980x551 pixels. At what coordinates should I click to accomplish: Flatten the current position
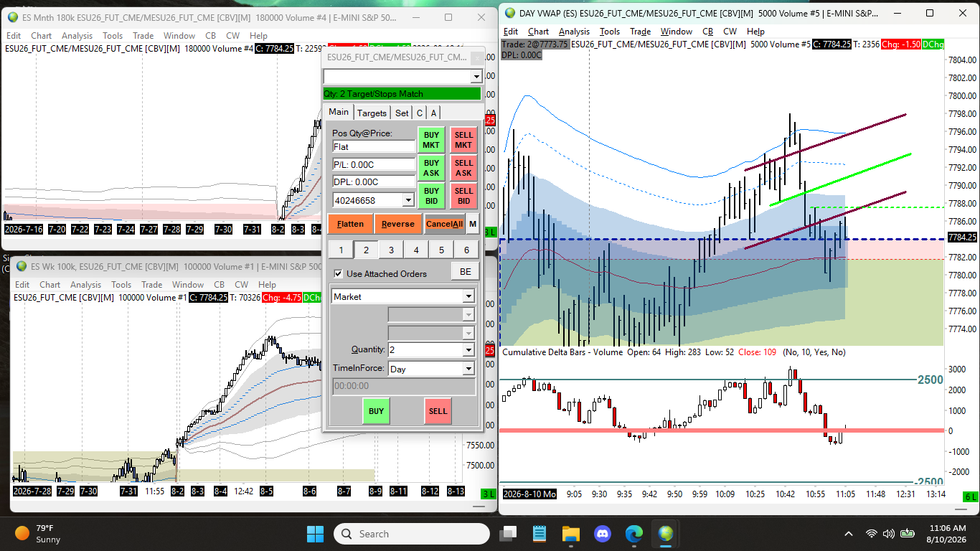350,224
